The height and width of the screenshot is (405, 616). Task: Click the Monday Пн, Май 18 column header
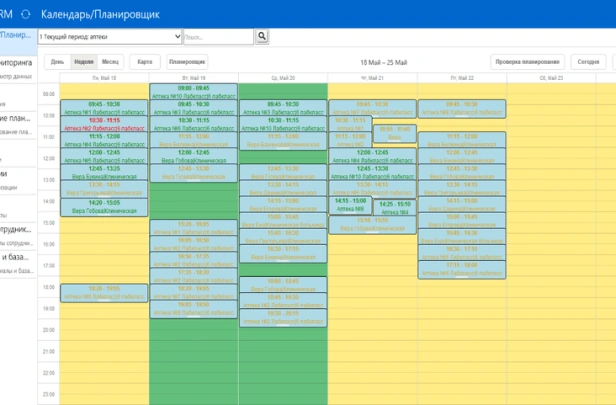coord(104,77)
